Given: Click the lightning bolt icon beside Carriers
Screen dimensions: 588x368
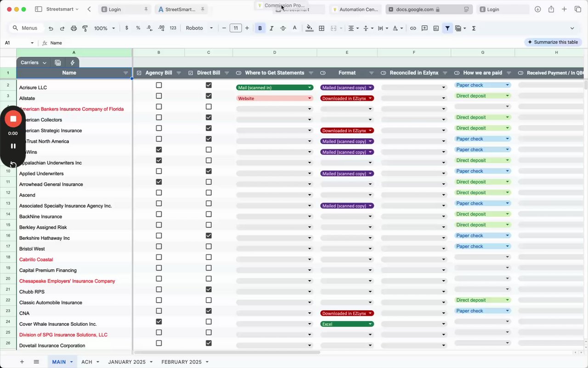Looking at the screenshot, I should (x=72, y=62).
